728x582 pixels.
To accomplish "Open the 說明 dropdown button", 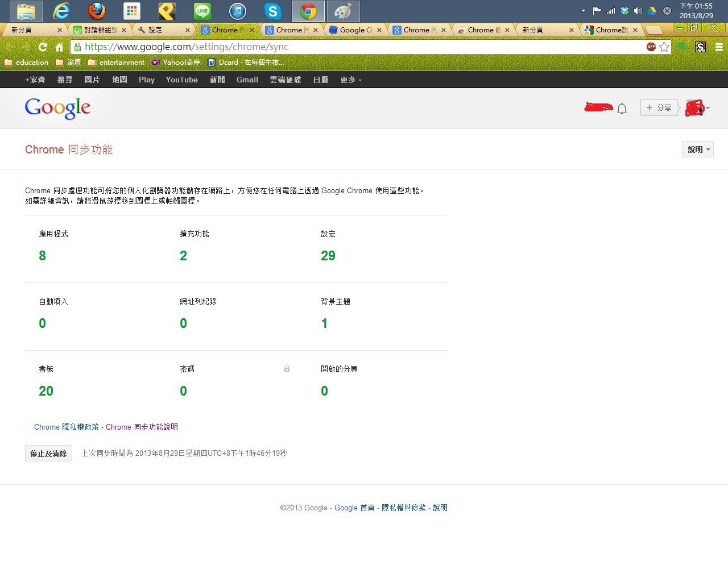I will click(x=698, y=149).
